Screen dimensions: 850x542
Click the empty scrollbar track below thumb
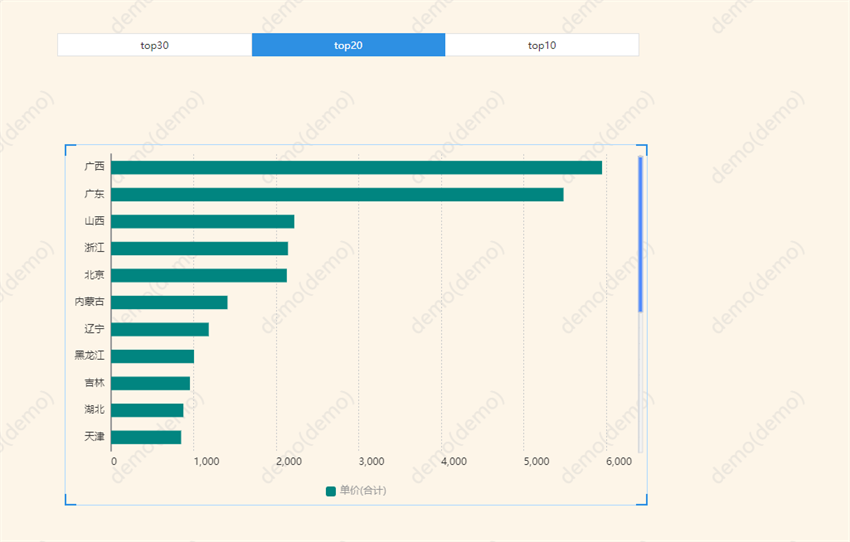click(640, 380)
